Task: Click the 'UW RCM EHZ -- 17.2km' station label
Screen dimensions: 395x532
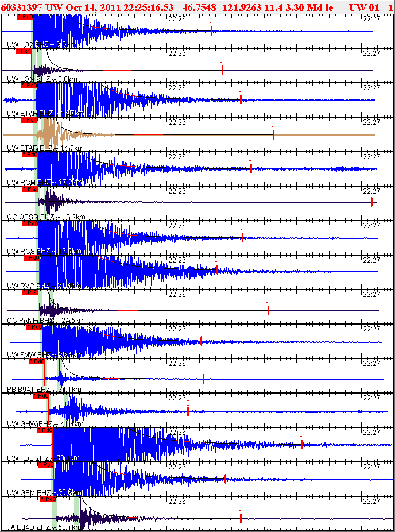Action: [x=45, y=183]
